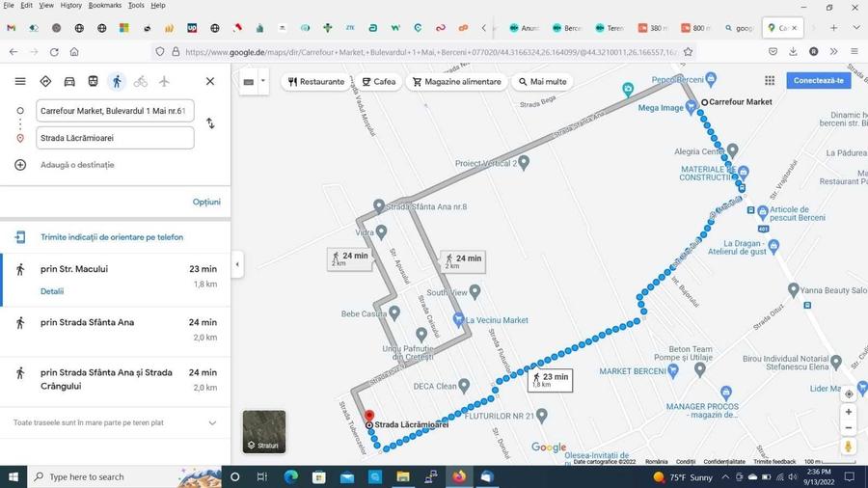The width and height of the screenshot is (868, 488).
Task: Select the prin Strada Sfânta Ana route
Action: [x=115, y=330]
